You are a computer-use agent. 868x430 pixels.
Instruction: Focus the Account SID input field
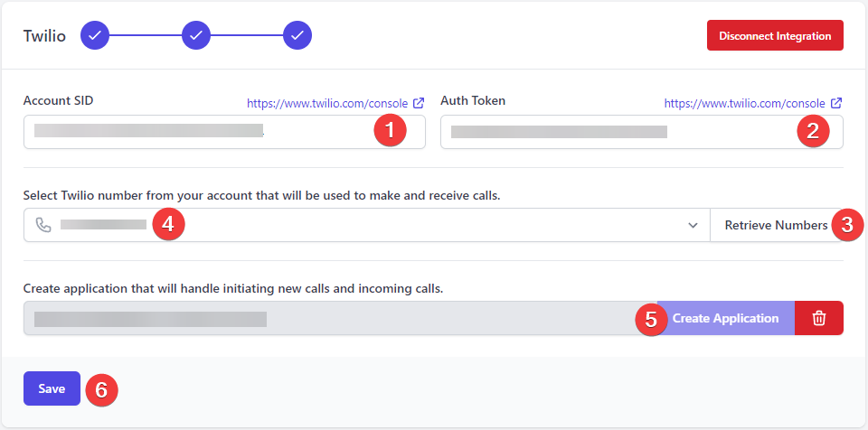pyautogui.click(x=224, y=132)
